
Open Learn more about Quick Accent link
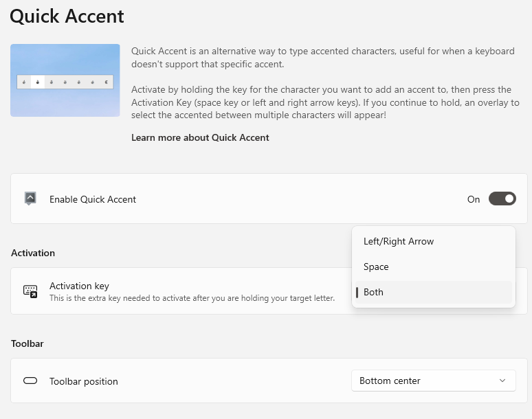[x=200, y=137]
